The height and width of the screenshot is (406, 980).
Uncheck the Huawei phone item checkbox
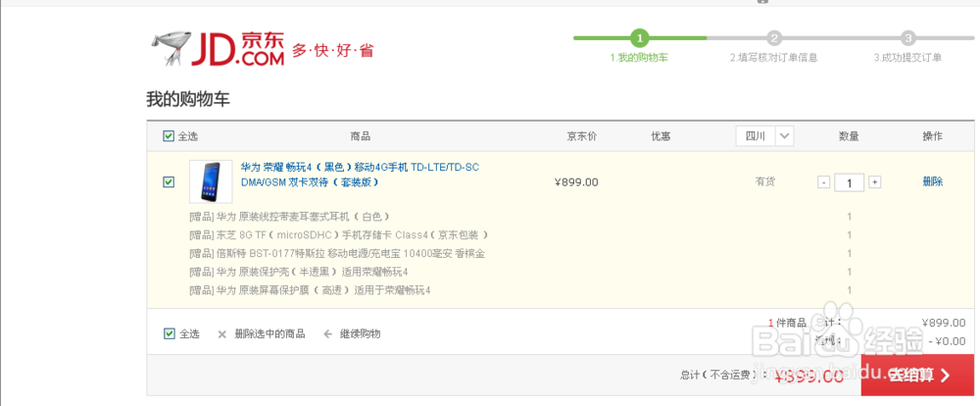[169, 181]
